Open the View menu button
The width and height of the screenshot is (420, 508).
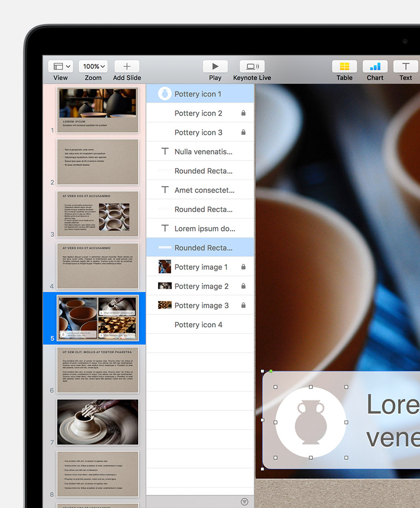pos(60,67)
